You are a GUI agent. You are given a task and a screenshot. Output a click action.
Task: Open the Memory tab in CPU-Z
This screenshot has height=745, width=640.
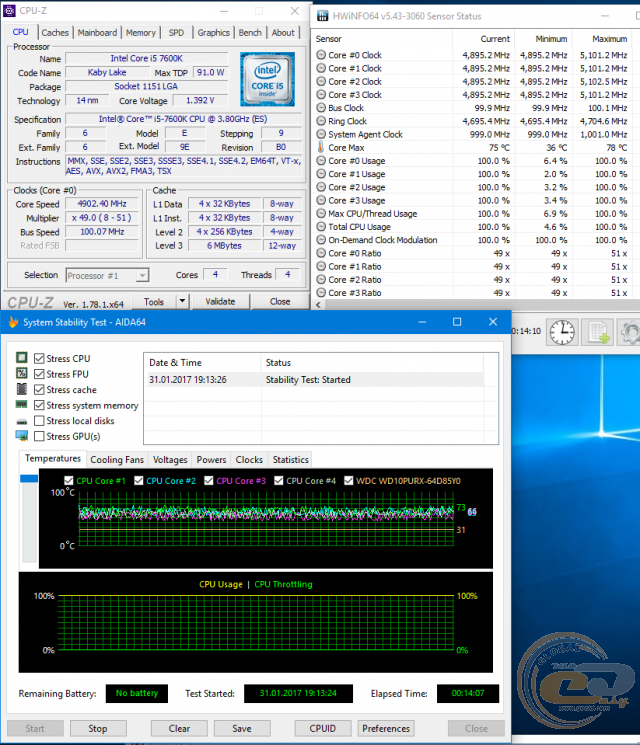click(141, 33)
